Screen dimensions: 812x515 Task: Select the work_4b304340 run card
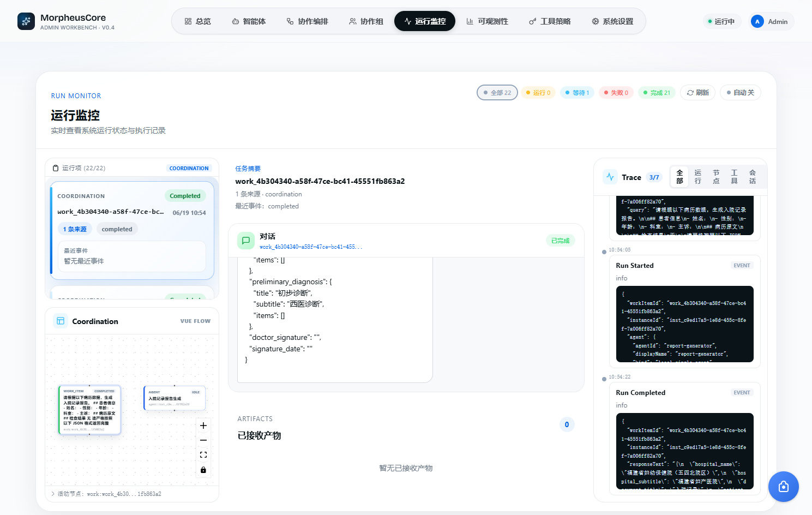point(132,231)
